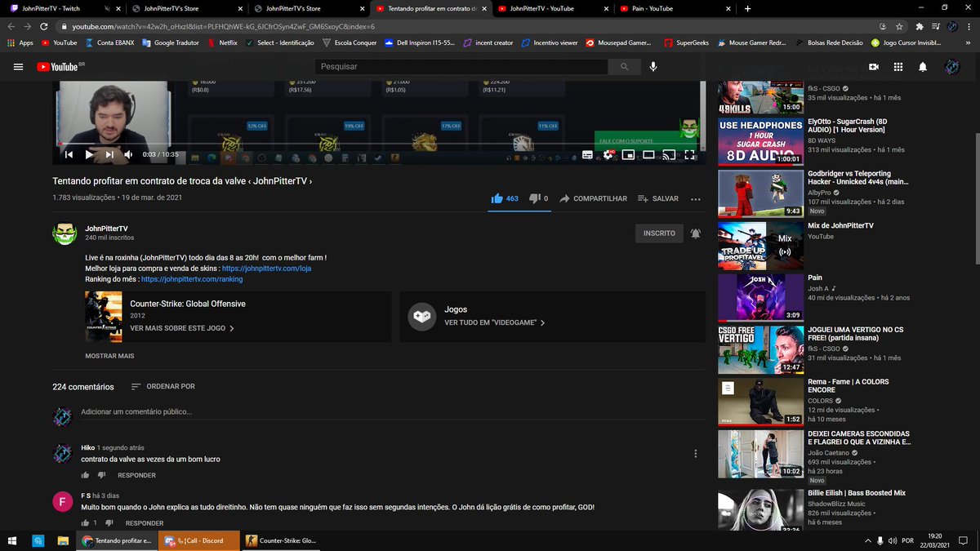The image size is (980, 551).
Task: Open the YouTube hamburger guide menu
Action: point(19,67)
